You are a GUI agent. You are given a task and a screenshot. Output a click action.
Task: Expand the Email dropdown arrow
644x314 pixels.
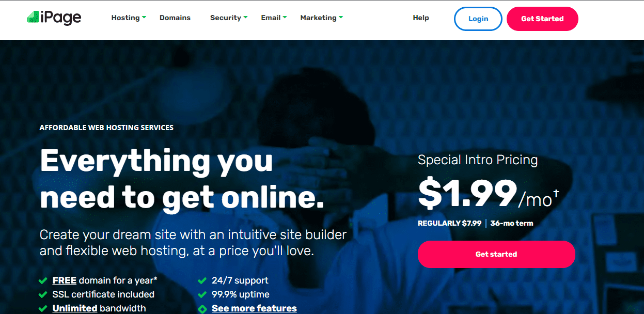pyautogui.click(x=285, y=18)
